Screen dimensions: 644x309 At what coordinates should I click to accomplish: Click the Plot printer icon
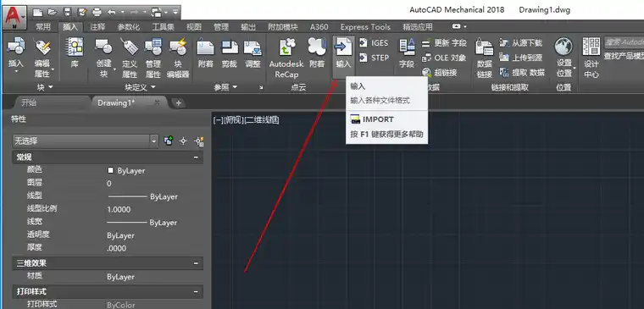[97, 12]
